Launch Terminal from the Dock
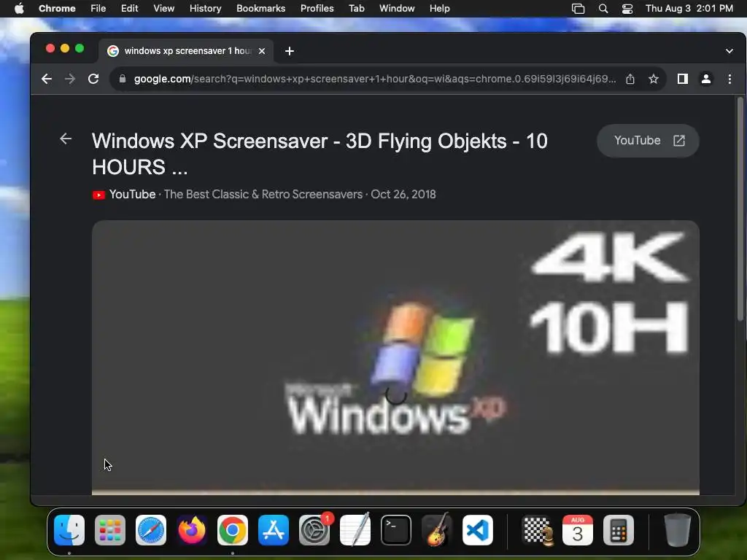 396,530
